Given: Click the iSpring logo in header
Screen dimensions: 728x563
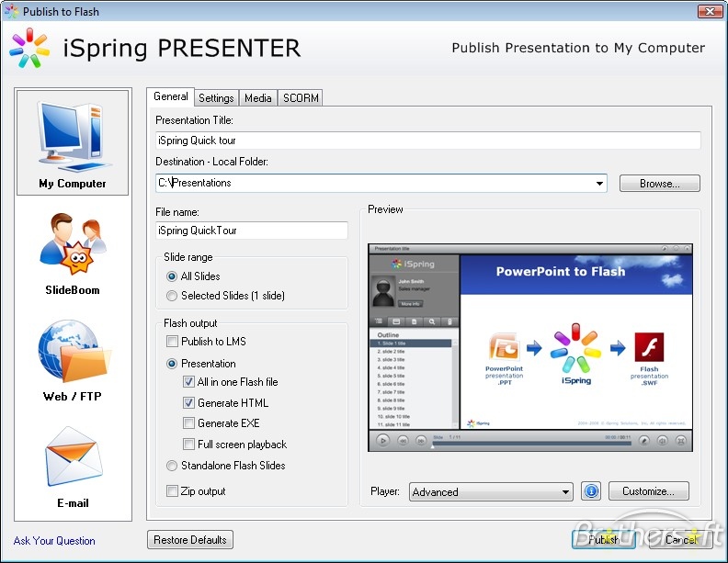Looking at the screenshot, I should 28,48.
